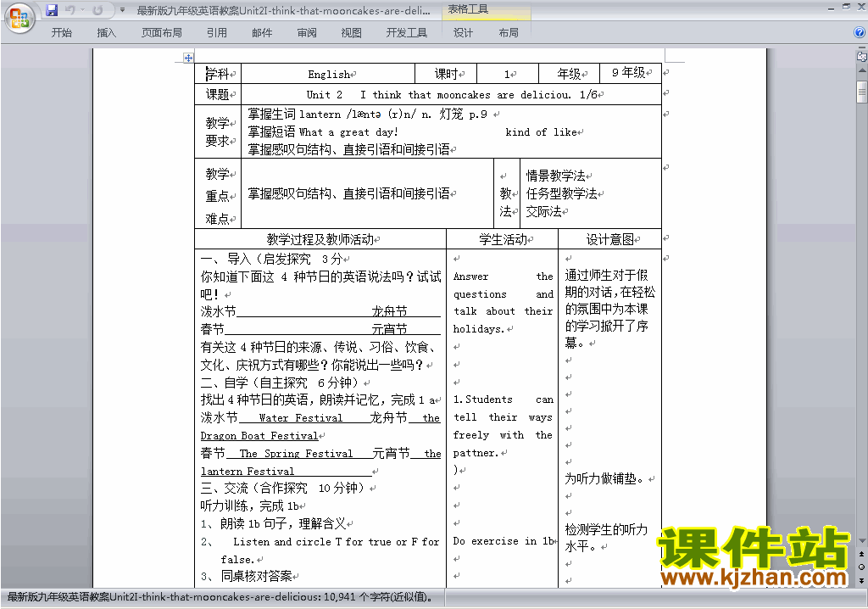Click the table move handle cross icon

coord(188,58)
